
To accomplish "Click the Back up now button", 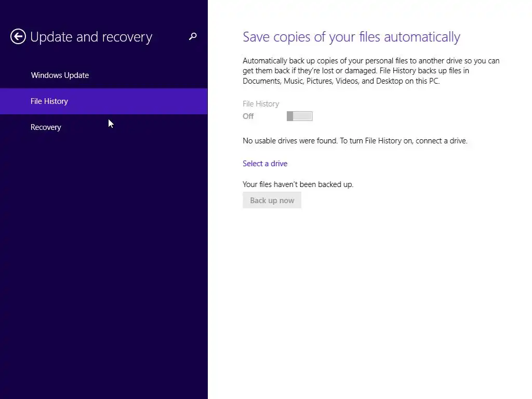I will [272, 200].
